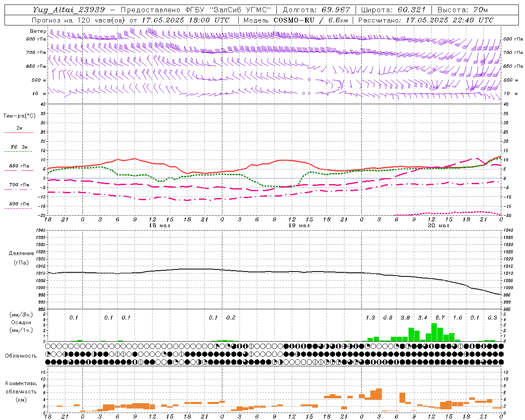Click the precipitation value "0.9"
The width and height of the screenshot is (525, 420).
pos(388,317)
